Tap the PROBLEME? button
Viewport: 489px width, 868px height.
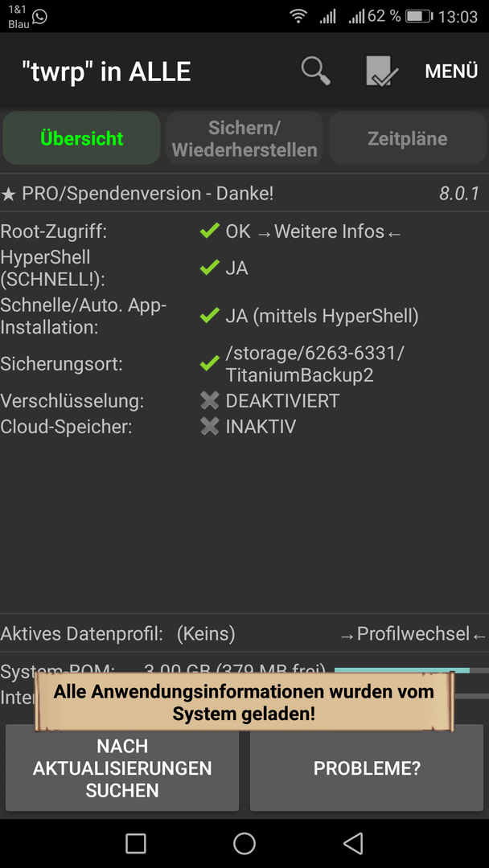pyautogui.click(x=367, y=768)
